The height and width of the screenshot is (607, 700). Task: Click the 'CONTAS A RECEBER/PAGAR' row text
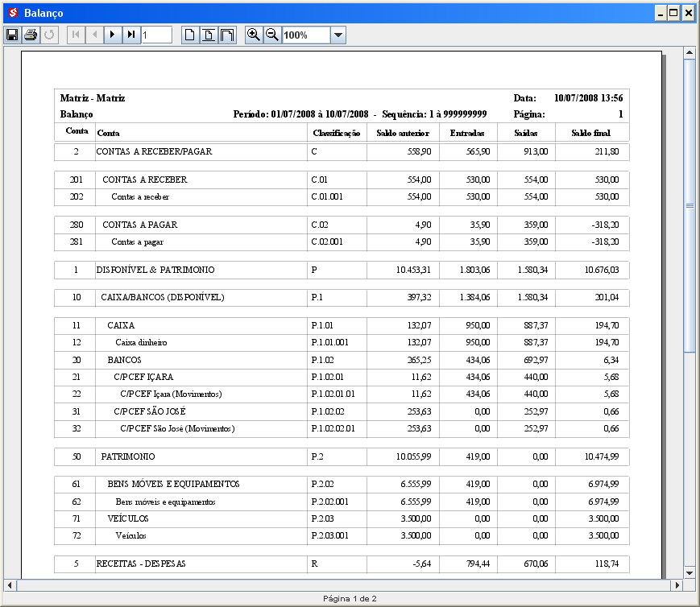pos(154,151)
